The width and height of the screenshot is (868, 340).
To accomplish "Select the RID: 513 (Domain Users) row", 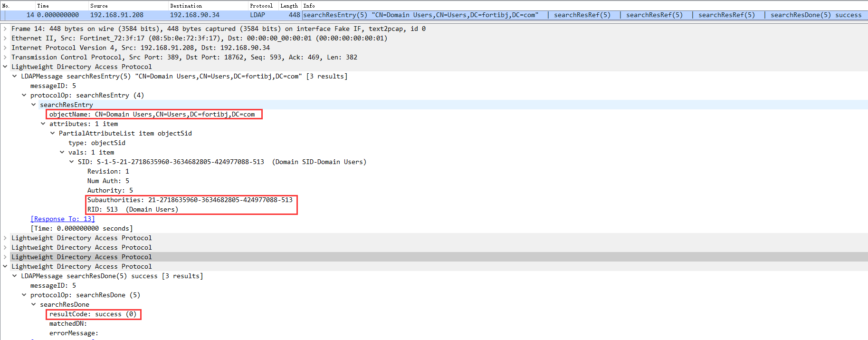I will click(133, 209).
